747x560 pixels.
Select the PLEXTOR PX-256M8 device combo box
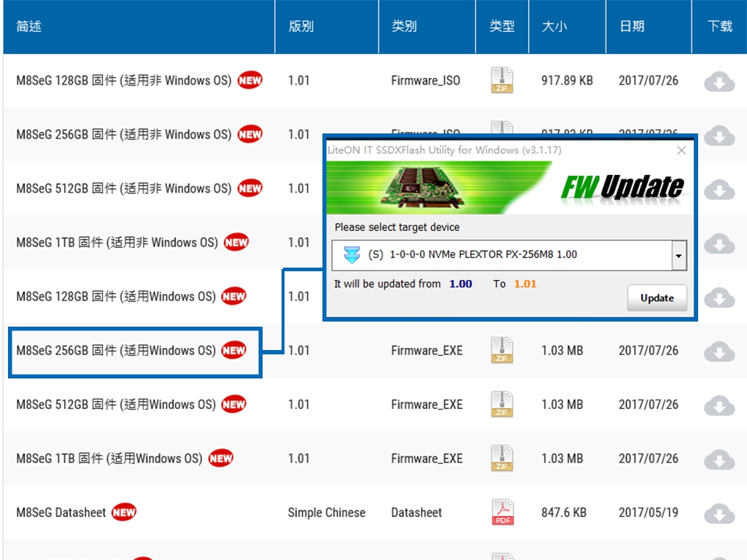[508, 256]
